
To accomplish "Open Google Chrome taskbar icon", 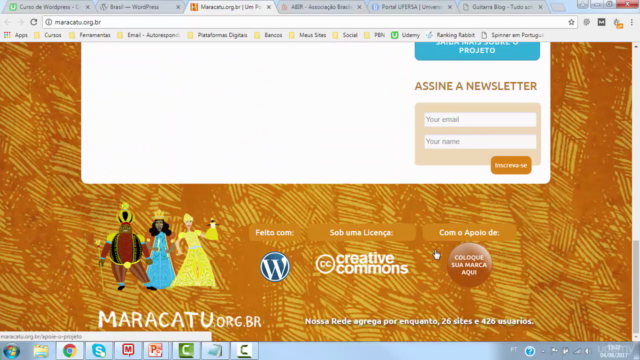I will [x=69, y=351].
